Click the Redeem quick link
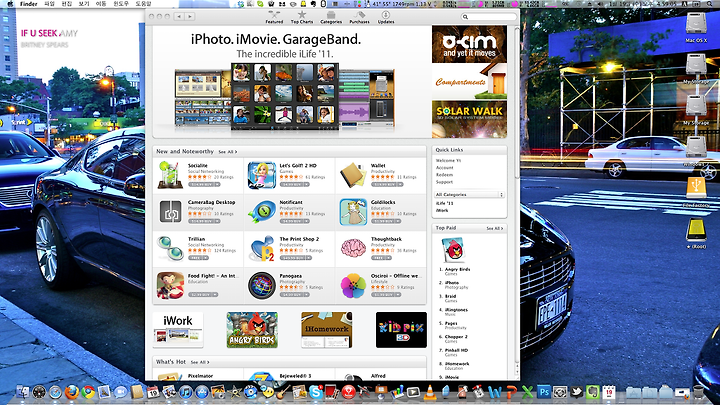 (444, 175)
